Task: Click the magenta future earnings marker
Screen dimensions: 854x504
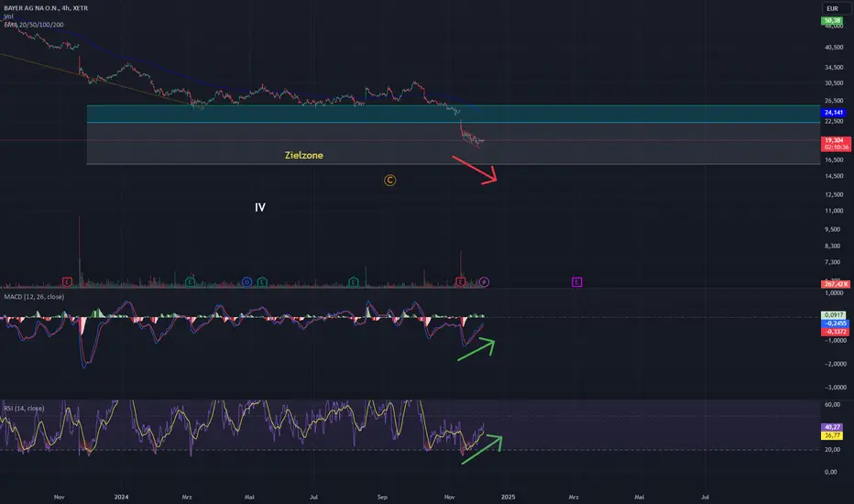Action: [x=576, y=281]
